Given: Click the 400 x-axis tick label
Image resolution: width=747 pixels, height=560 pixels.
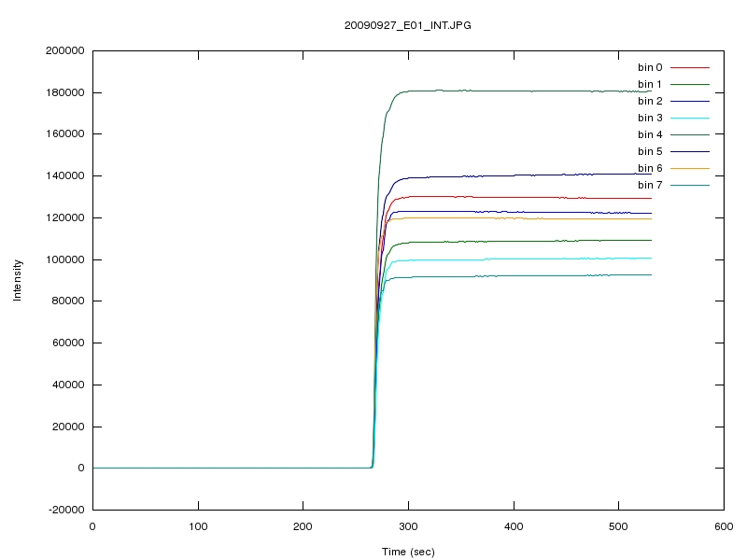Looking at the screenshot, I should click(514, 526).
